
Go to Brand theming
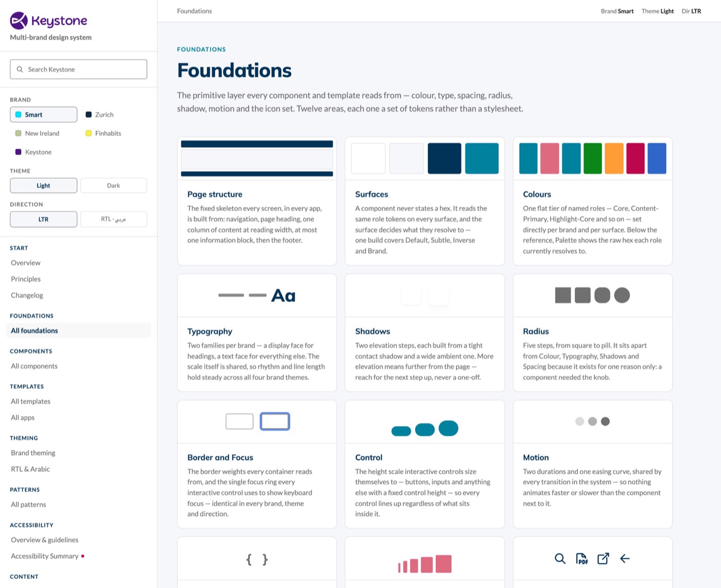[78, 453]
